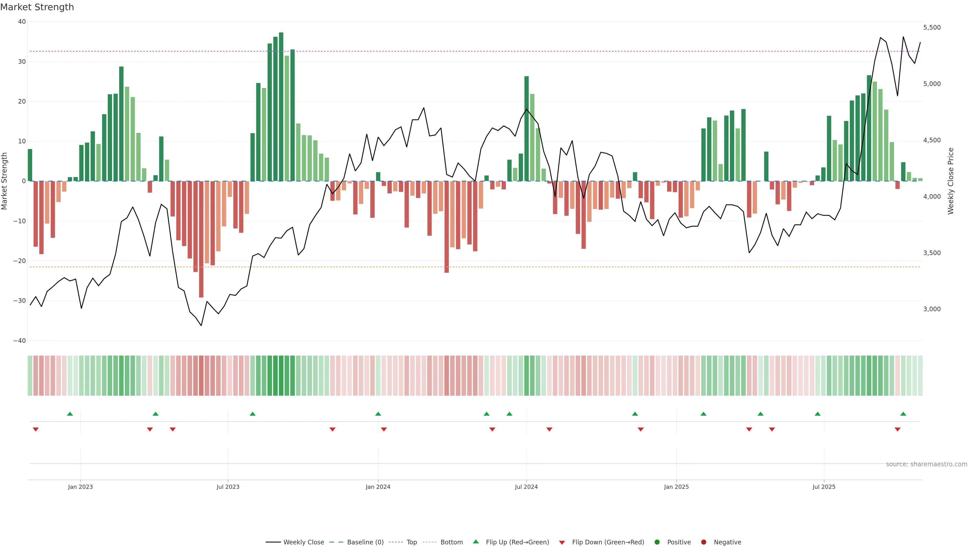Click the Jan 2023 x-axis label
This screenshot has width=980, height=551.
[80, 487]
